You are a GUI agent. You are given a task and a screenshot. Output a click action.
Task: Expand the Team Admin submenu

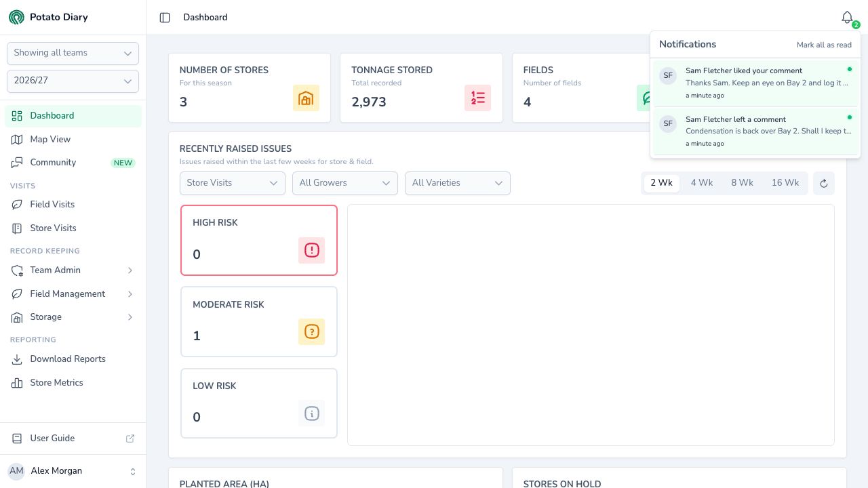(x=73, y=270)
